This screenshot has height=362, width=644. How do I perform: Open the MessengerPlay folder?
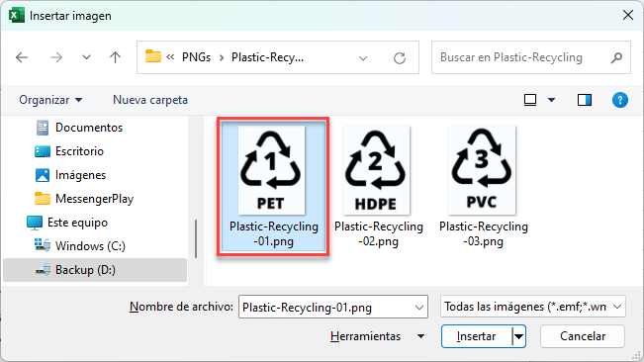coord(94,199)
